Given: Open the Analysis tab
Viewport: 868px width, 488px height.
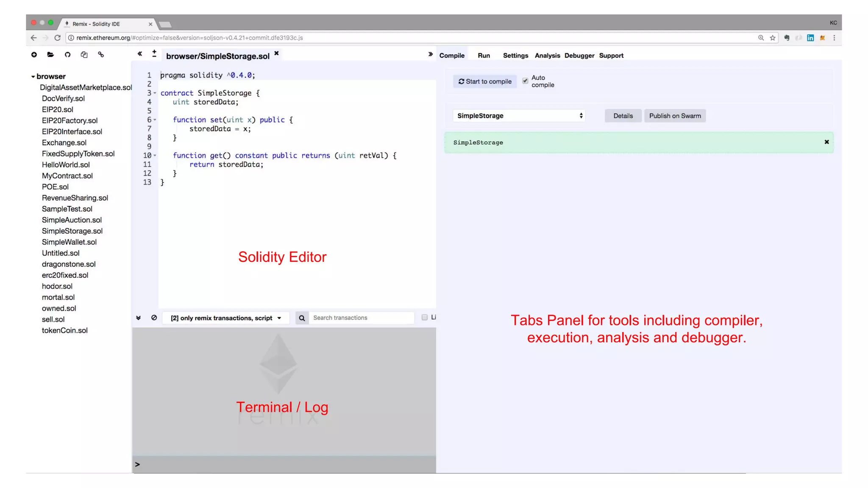Looking at the screenshot, I should point(547,55).
